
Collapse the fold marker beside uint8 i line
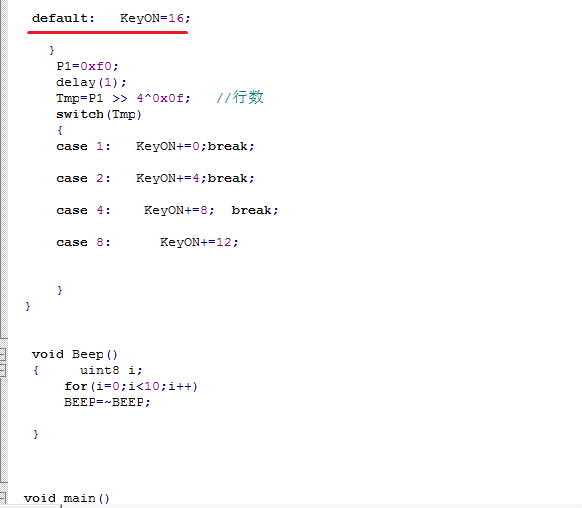click(x=3, y=370)
